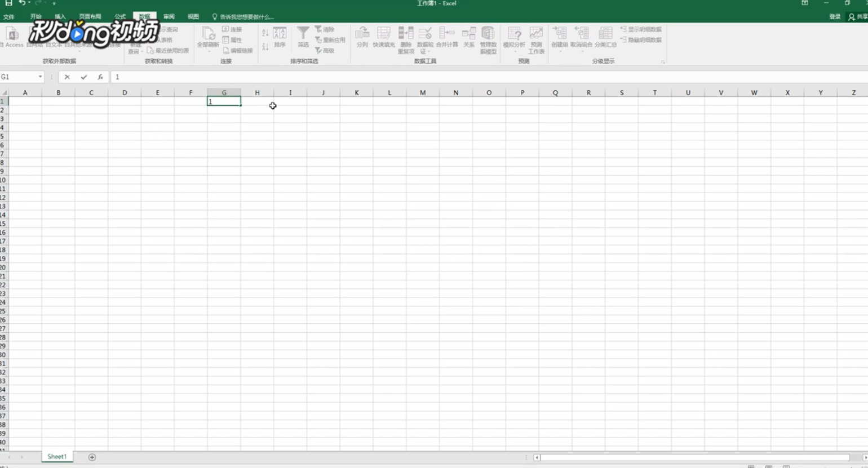Click the select all corner button

click(x=4, y=93)
